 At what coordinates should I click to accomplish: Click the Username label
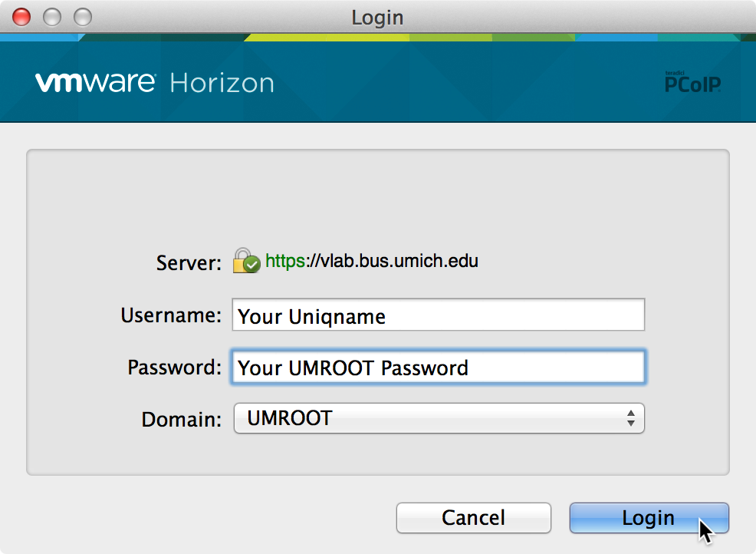[171, 315]
